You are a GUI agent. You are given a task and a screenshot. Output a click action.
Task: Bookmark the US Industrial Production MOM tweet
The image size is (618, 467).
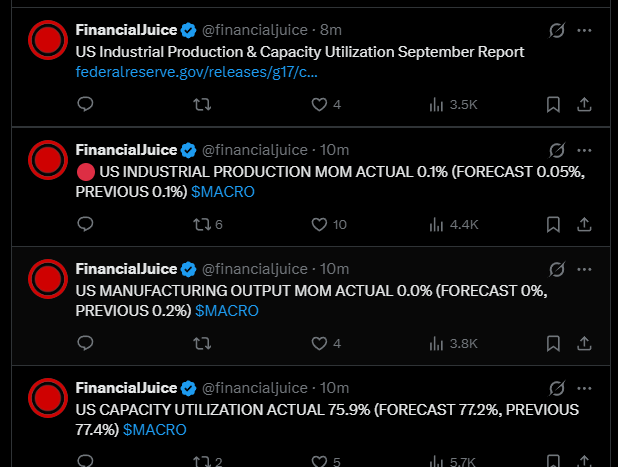tap(553, 224)
